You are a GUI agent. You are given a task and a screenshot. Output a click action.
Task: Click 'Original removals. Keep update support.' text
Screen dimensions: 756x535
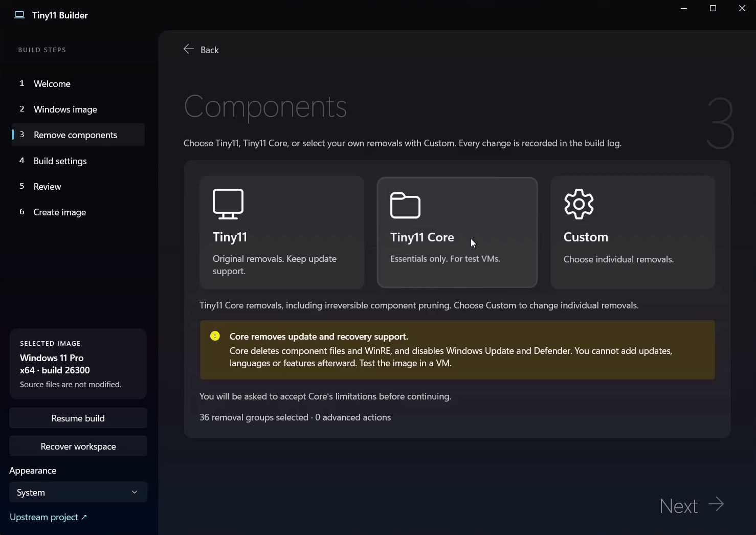[275, 265]
